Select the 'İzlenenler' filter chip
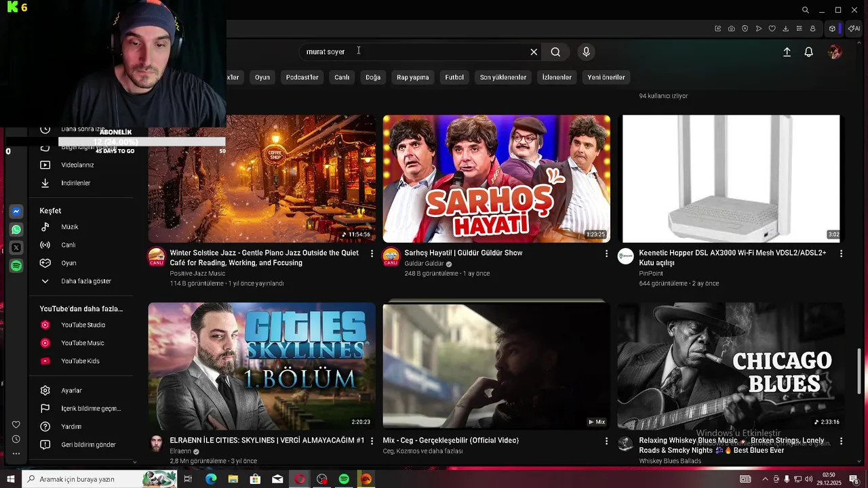 point(557,77)
